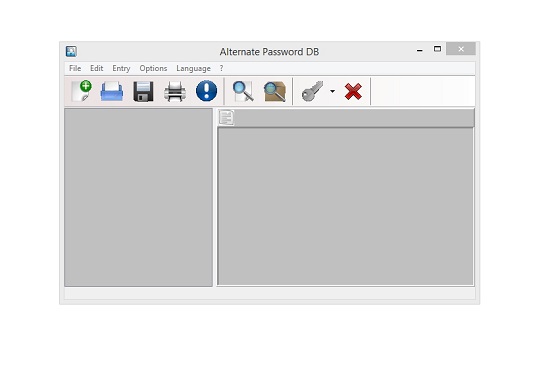Open info via blue exclamation icon

pos(206,91)
